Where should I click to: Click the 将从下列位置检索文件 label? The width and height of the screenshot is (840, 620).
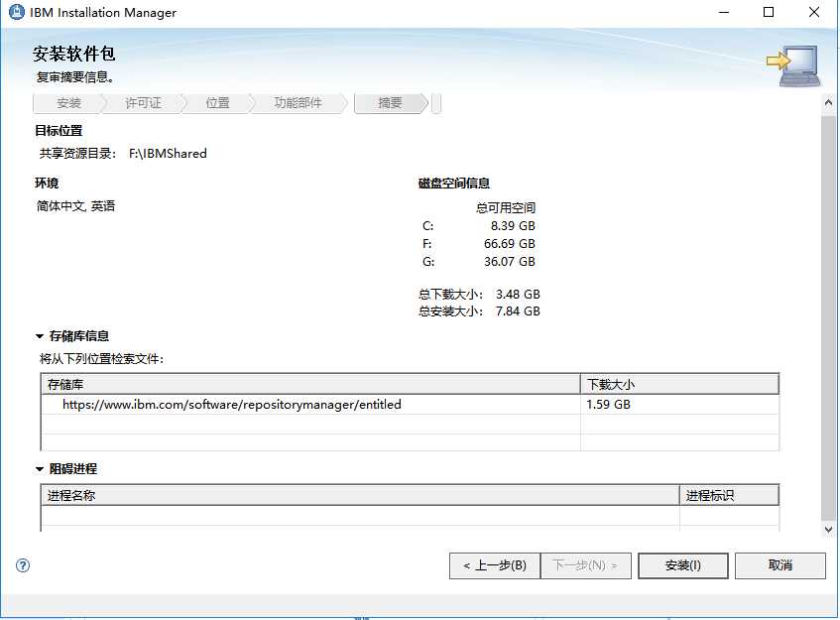[x=101, y=359]
